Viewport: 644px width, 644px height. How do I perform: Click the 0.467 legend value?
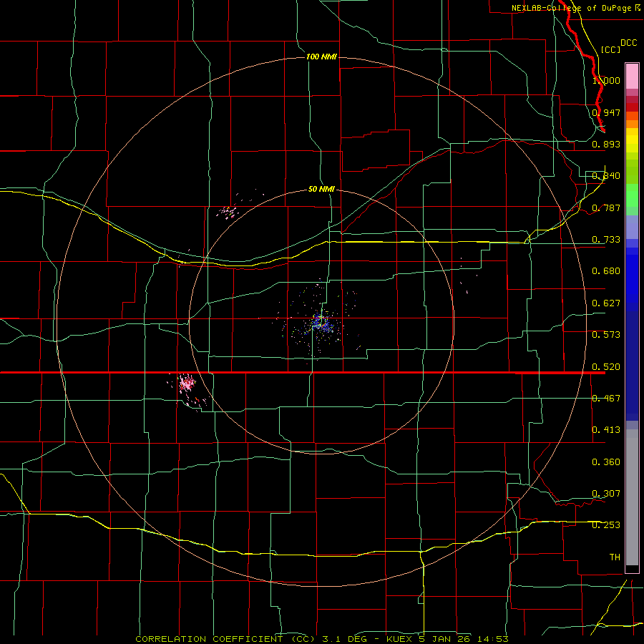pyautogui.click(x=606, y=399)
